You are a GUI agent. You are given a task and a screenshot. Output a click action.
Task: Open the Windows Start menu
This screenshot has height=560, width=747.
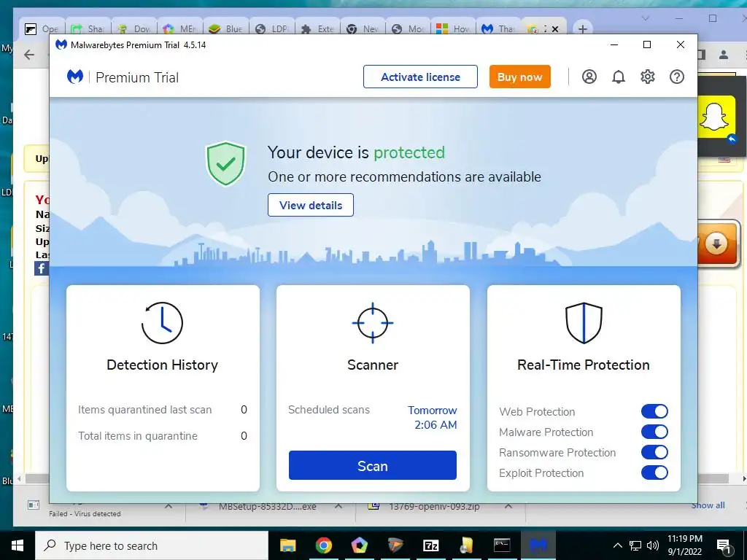coord(18,545)
